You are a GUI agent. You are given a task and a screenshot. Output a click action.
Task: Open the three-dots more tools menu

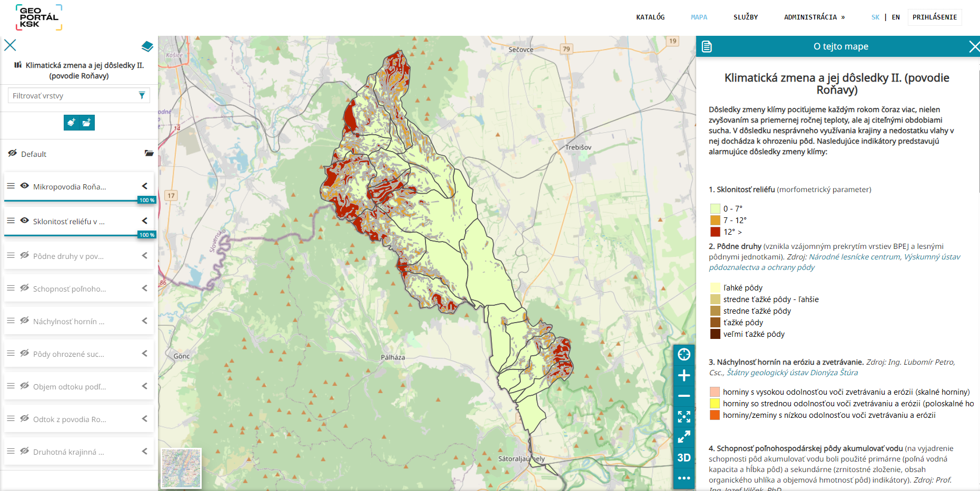point(684,478)
